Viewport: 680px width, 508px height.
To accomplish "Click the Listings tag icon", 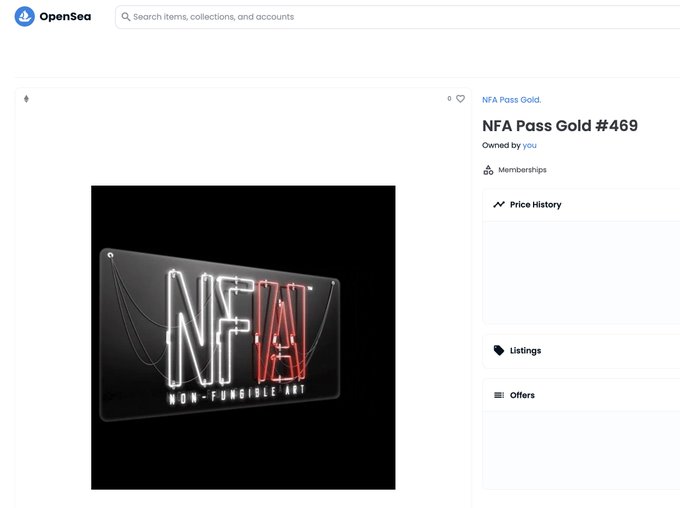I will click(x=499, y=350).
